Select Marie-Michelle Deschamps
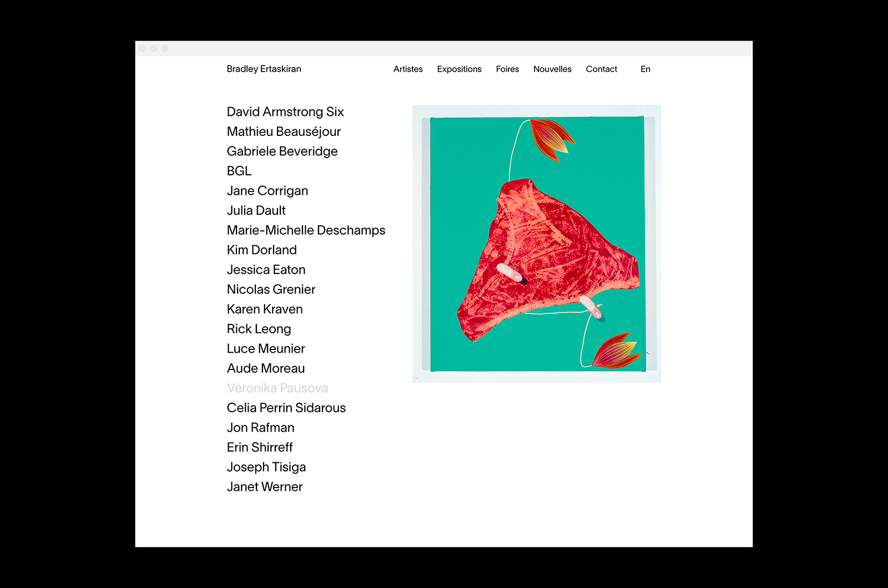Viewport: 888px width, 588px height. point(306,230)
